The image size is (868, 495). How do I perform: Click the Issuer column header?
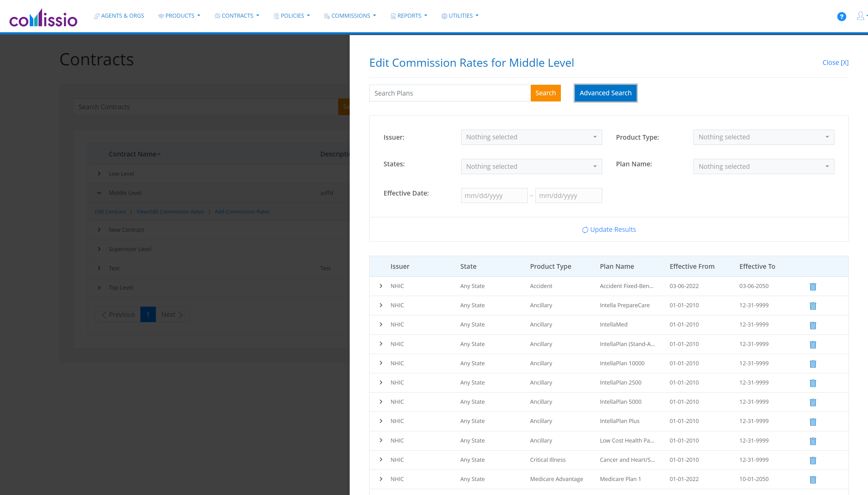[x=400, y=266]
